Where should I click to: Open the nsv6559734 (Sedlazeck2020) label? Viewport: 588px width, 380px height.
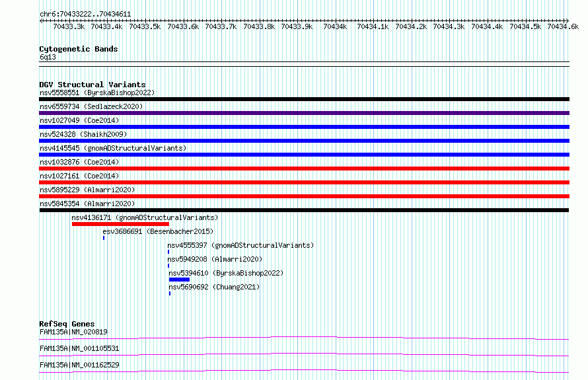click(x=91, y=106)
